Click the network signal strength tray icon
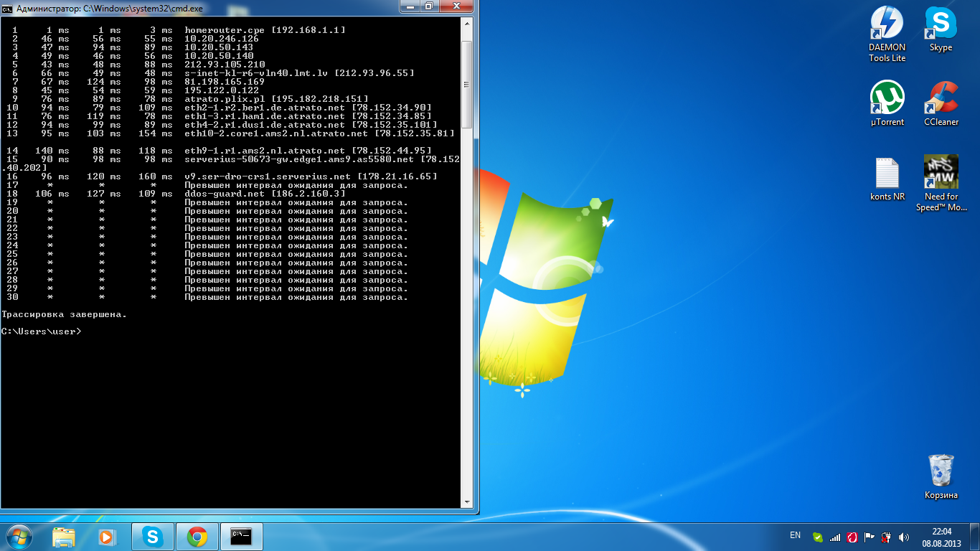980x551 pixels. click(x=835, y=537)
